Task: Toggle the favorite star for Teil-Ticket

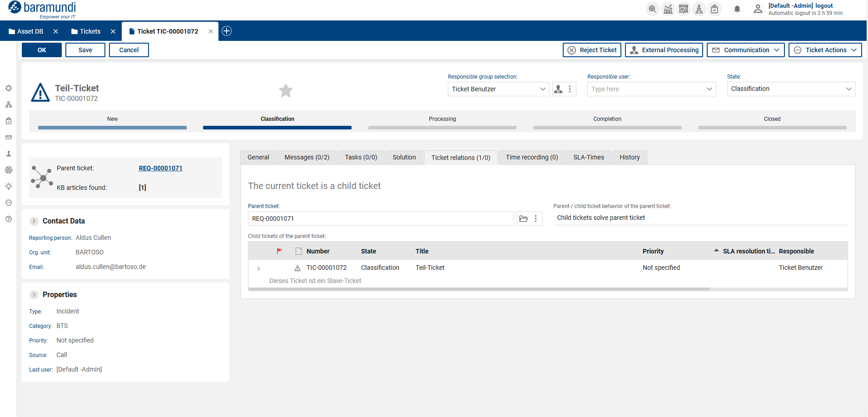Action: coord(286,91)
